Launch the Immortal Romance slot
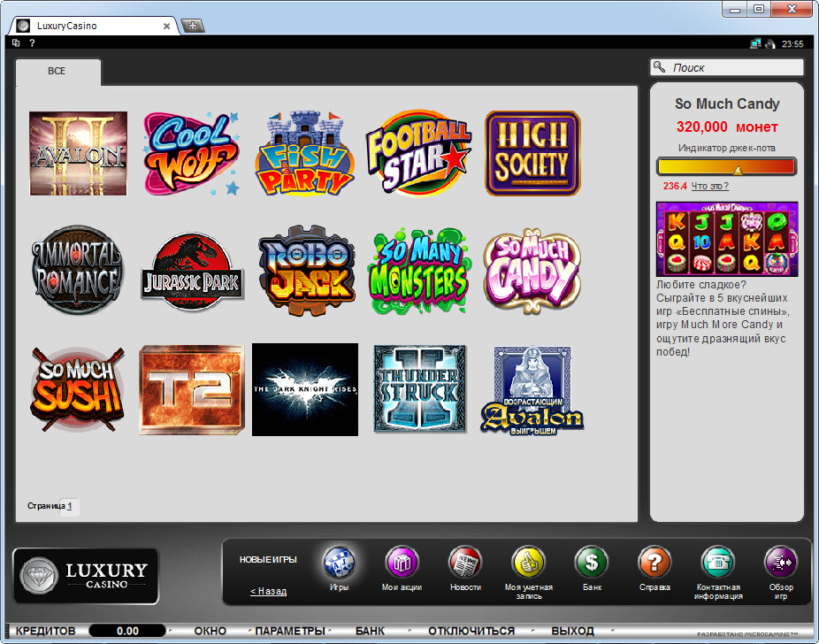 coord(77,270)
